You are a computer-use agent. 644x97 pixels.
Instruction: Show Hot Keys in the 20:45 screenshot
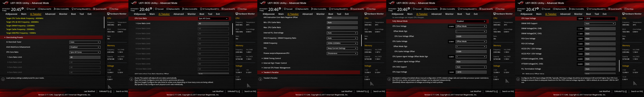point(114,9)
